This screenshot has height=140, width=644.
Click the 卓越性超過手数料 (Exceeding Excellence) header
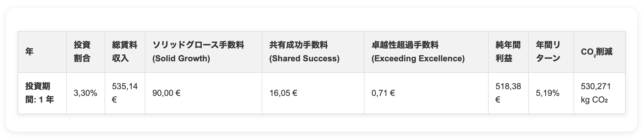418,52
